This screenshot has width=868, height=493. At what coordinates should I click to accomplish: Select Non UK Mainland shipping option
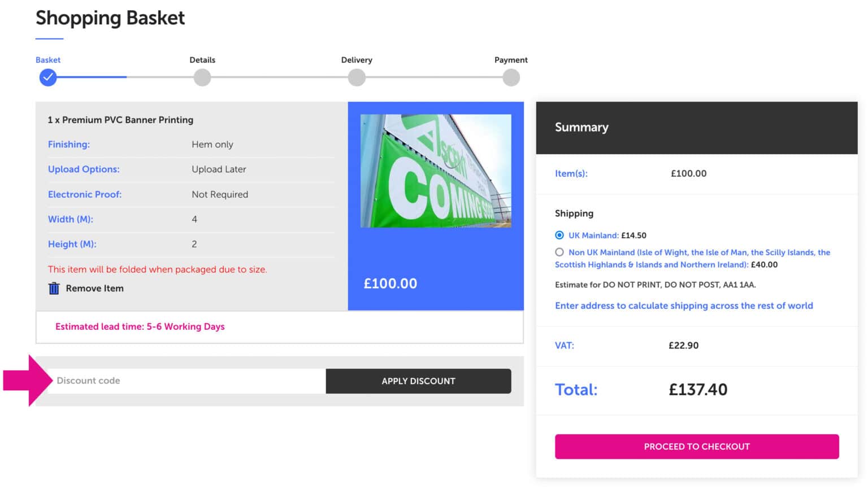(x=559, y=252)
